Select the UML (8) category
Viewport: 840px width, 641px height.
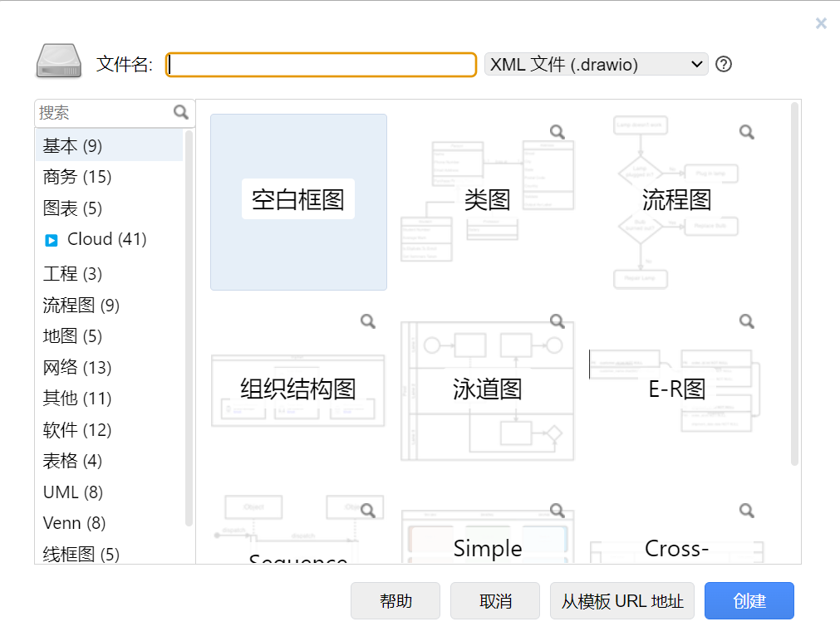[110, 492]
